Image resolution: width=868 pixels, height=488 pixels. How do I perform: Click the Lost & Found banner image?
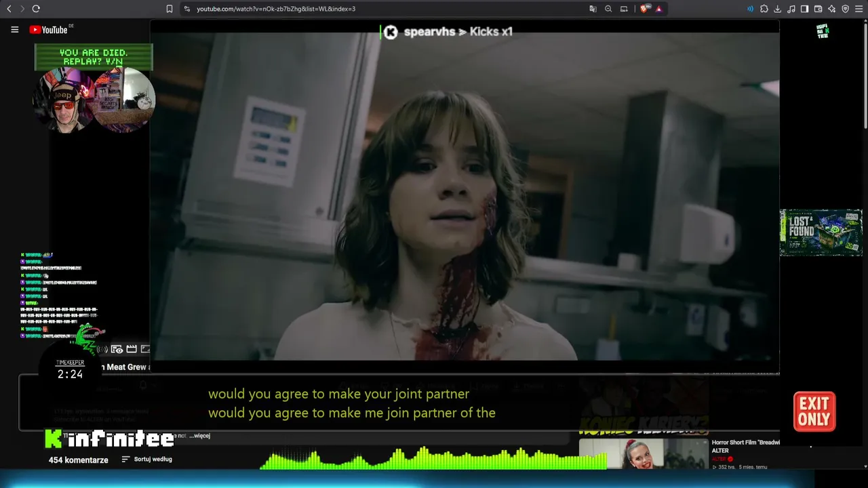tap(821, 232)
